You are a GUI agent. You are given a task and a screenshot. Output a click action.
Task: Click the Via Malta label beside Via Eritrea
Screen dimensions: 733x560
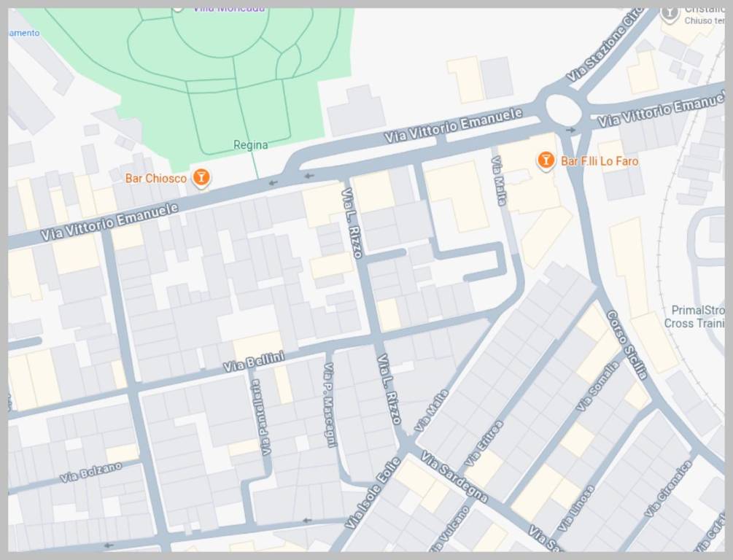pyautogui.click(x=432, y=411)
